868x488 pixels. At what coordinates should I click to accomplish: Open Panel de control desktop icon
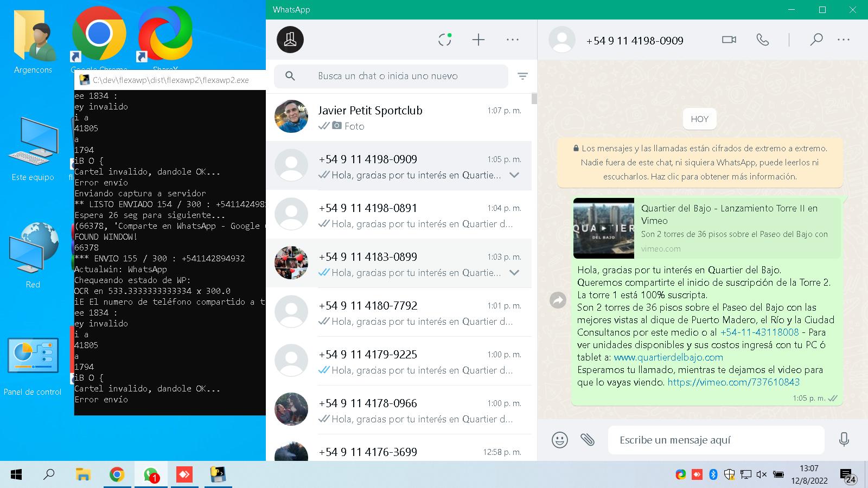[33, 366]
